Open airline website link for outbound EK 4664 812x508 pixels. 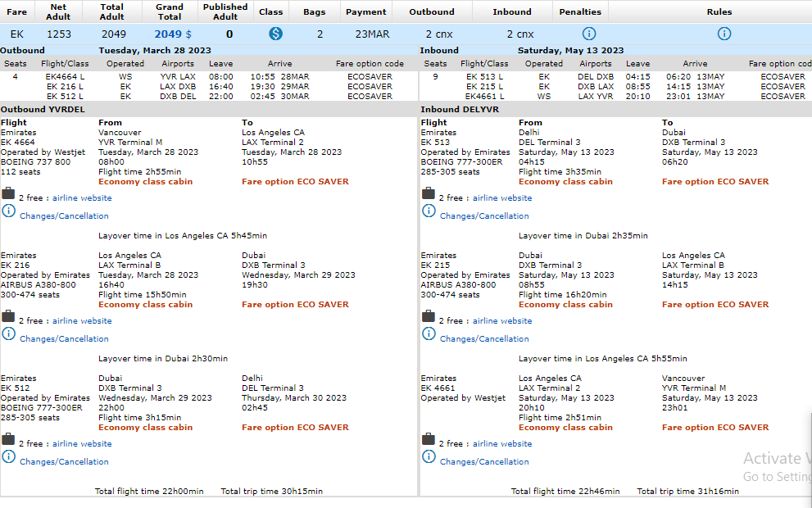82,198
